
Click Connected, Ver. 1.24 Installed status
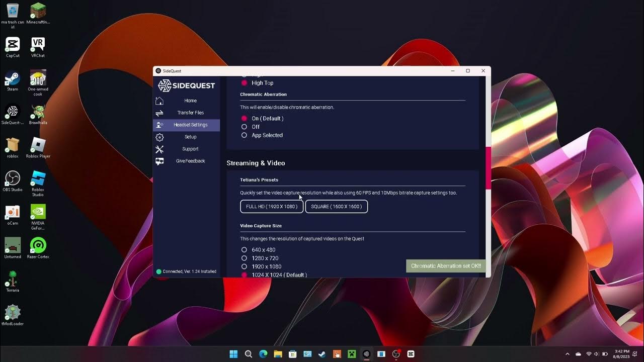coord(189,271)
